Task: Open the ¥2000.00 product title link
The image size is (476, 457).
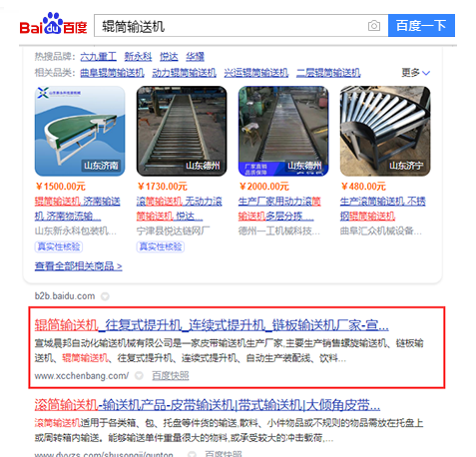Action: [x=279, y=209]
